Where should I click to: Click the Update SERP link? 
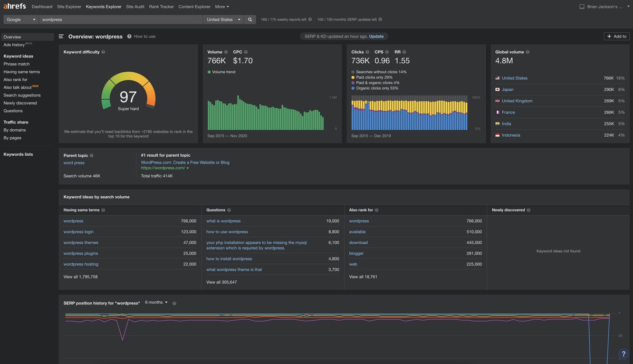pos(377,36)
